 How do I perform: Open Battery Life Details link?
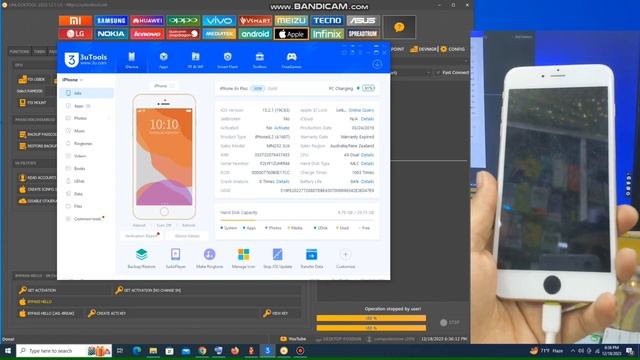click(x=367, y=181)
